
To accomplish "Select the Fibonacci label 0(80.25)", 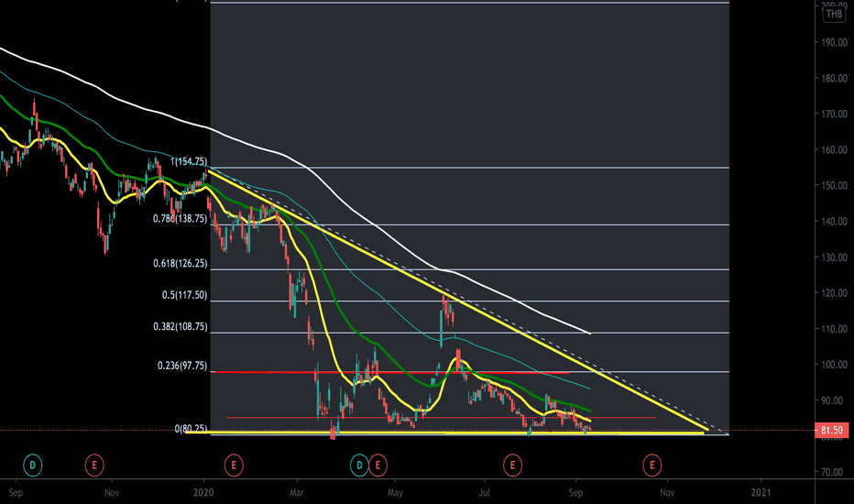I will tap(191, 430).
